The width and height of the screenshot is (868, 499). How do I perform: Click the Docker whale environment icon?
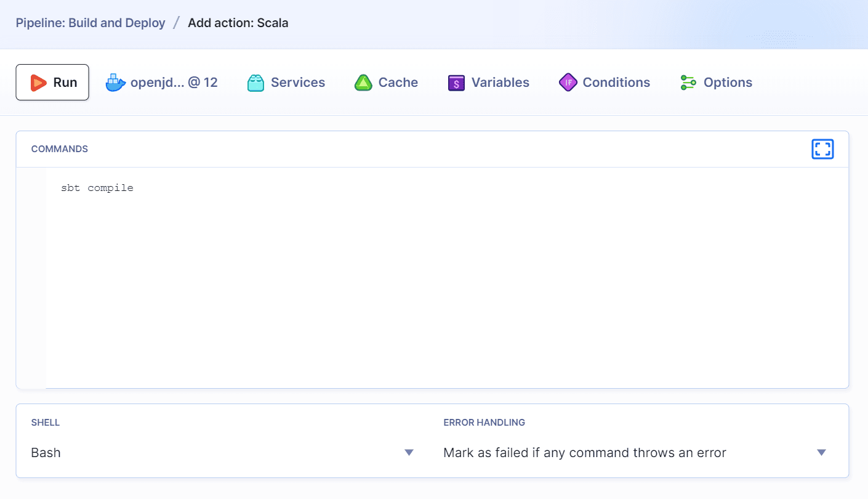coord(116,82)
